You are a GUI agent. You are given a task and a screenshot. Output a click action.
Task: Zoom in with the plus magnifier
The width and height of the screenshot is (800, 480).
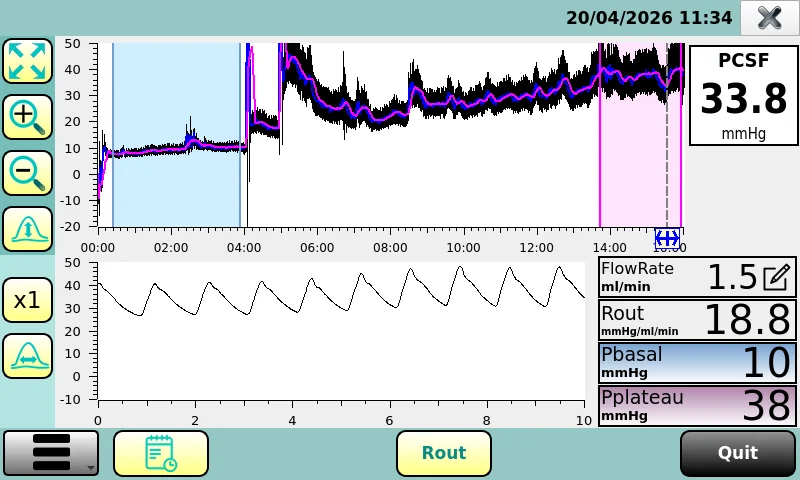point(28,117)
